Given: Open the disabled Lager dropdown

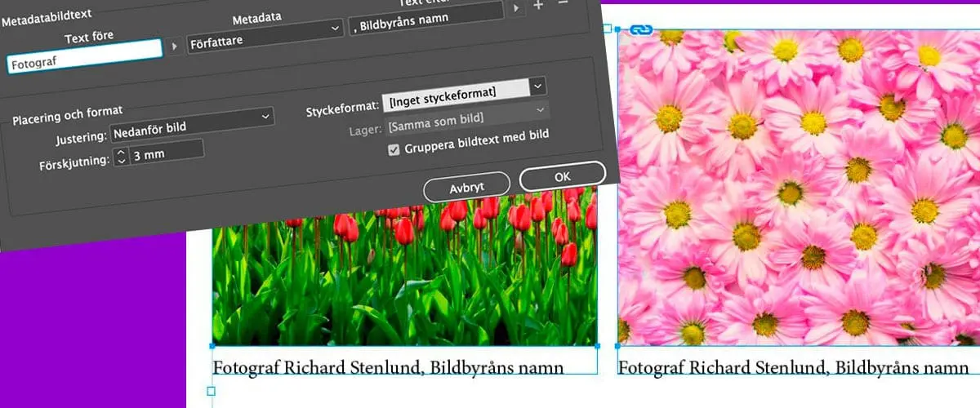Looking at the screenshot, I should [x=468, y=117].
